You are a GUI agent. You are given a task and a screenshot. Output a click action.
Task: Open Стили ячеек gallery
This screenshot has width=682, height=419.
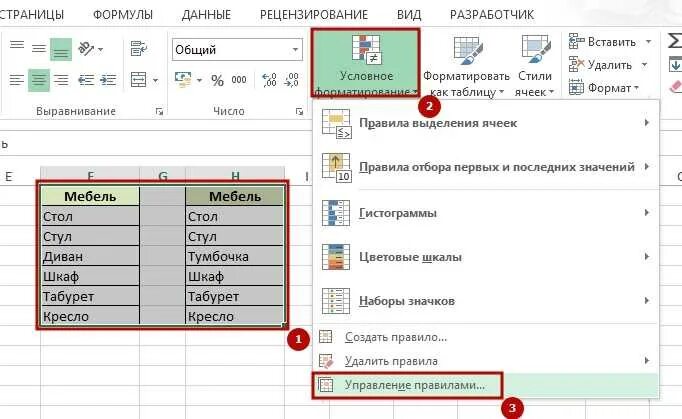click(x=535, y=65)
